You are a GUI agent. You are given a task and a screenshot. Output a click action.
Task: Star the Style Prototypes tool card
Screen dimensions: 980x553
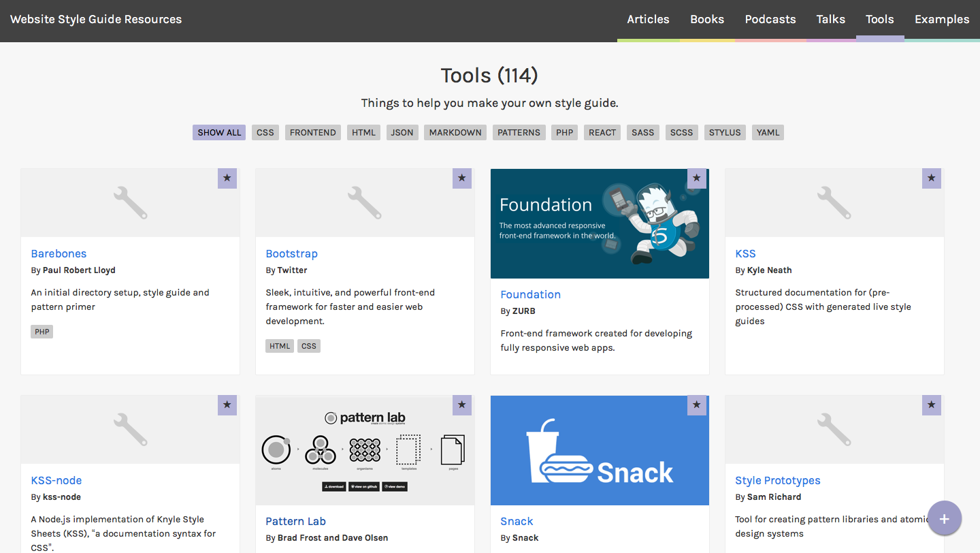(x=932, y=405)
